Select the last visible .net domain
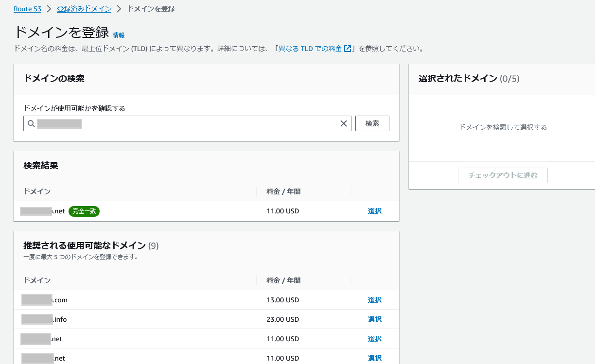 (x=374, y=358)
